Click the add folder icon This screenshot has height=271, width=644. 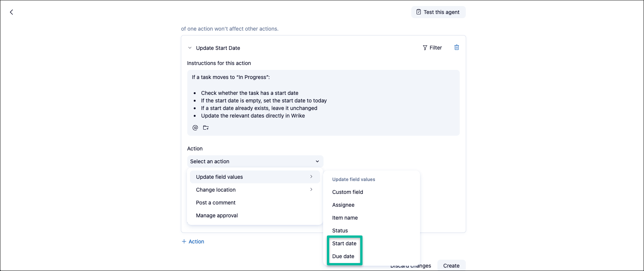(x=206, y=128)
